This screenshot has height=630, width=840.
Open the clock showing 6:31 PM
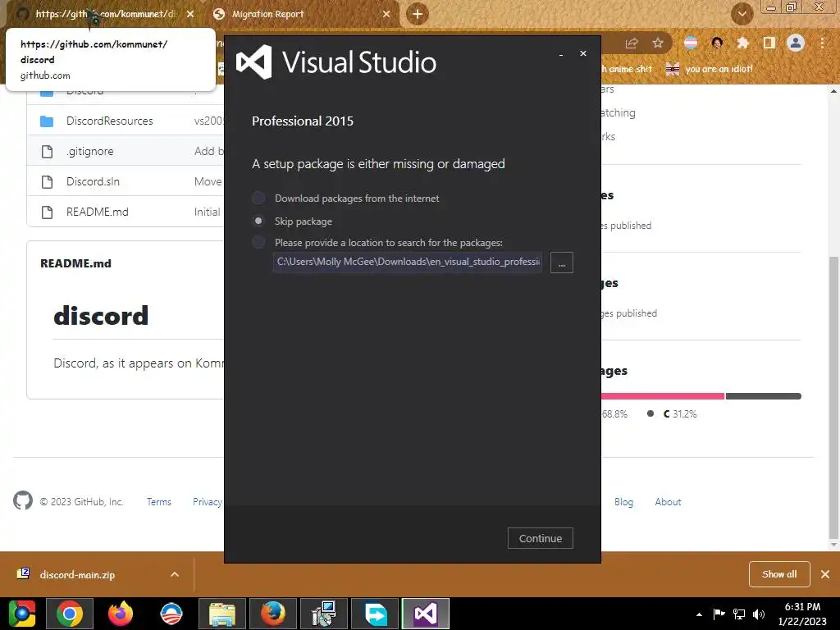(802, 614)
